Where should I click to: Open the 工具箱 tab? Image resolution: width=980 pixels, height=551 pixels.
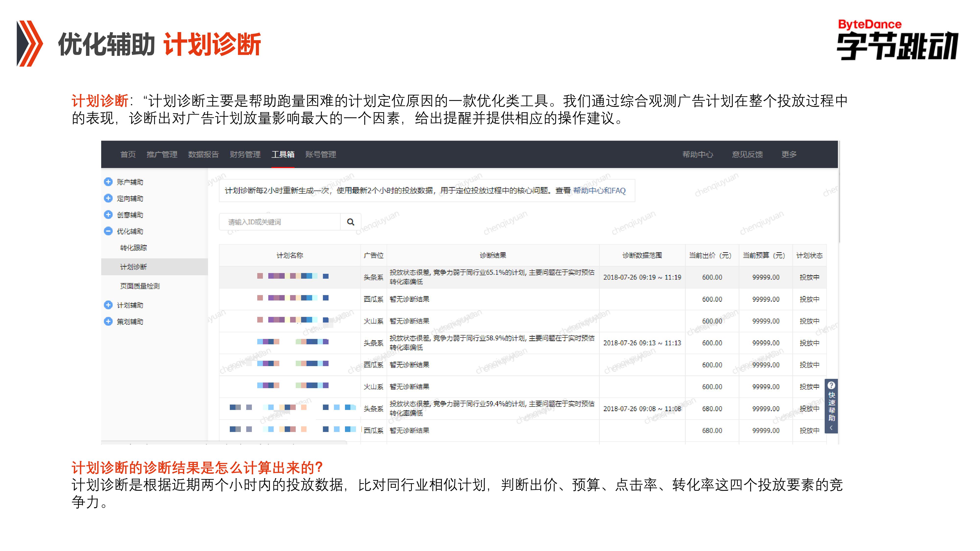283,154
